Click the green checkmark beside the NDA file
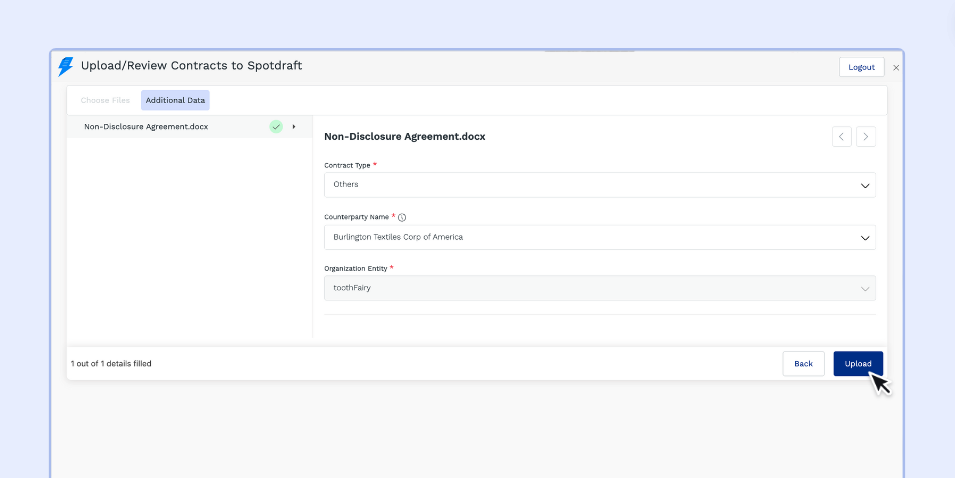This screenshot has height=478, width=955. click(276, 127)
